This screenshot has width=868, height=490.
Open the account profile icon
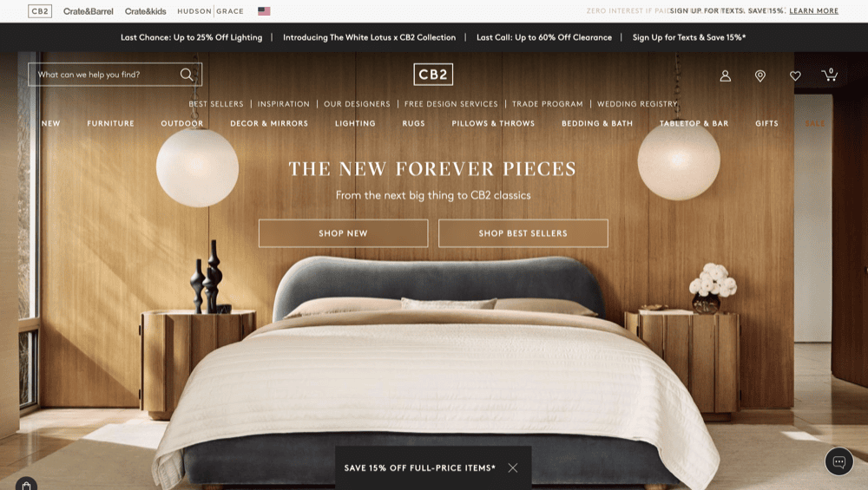725,75
